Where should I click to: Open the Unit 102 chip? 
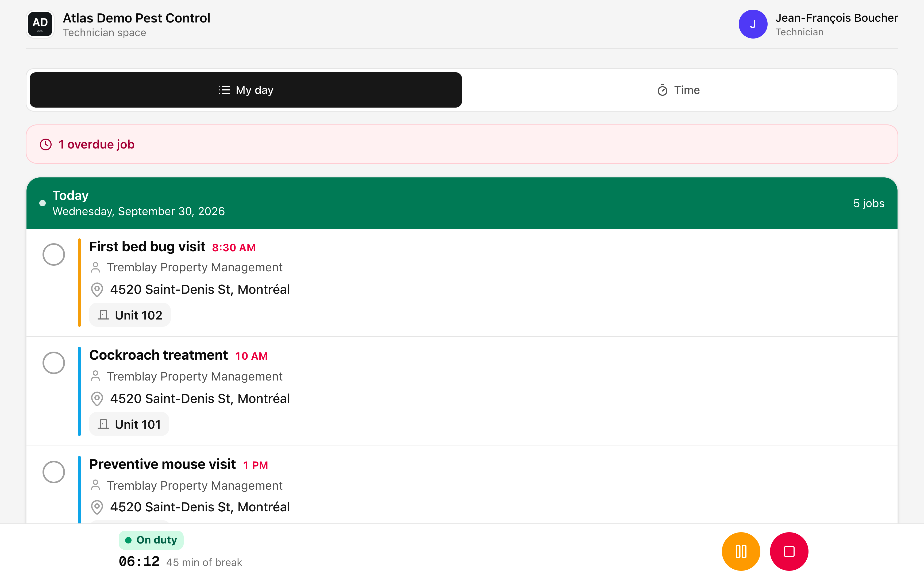[130, 315]
